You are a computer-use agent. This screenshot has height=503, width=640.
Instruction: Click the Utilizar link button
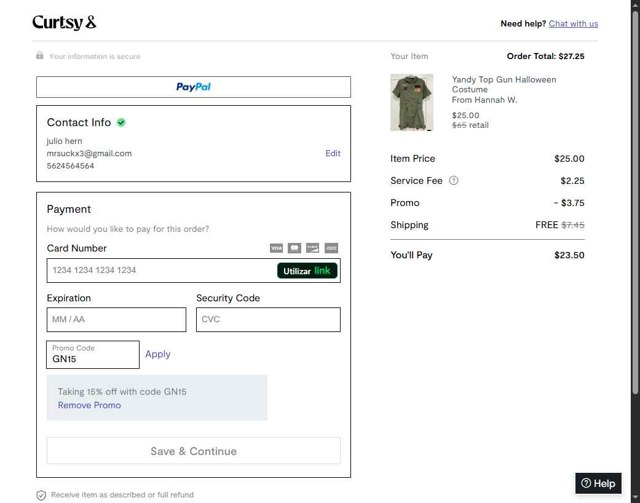click(307, 271)
